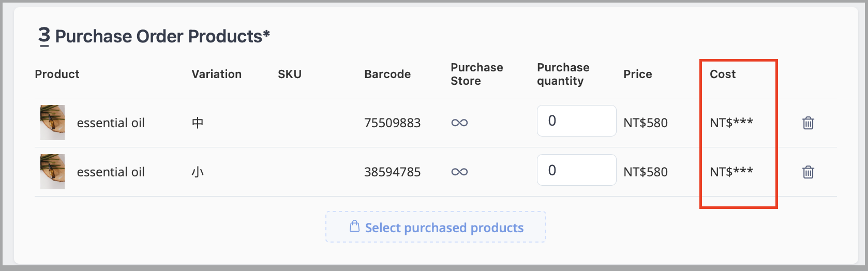
Task: Click the Purchase Store column header
Action: (x=476, y=74)
